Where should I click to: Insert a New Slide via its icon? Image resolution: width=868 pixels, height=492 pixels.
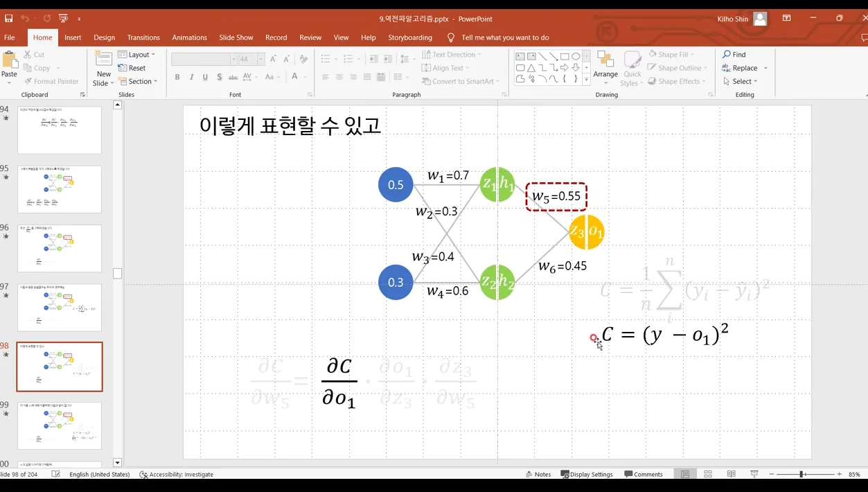tap(103, 60)
